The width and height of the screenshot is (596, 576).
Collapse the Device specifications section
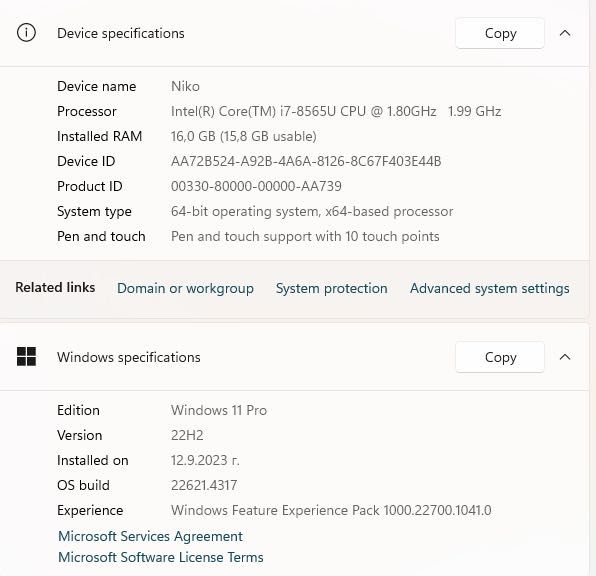pyautogui.click(x=565, y=33)
